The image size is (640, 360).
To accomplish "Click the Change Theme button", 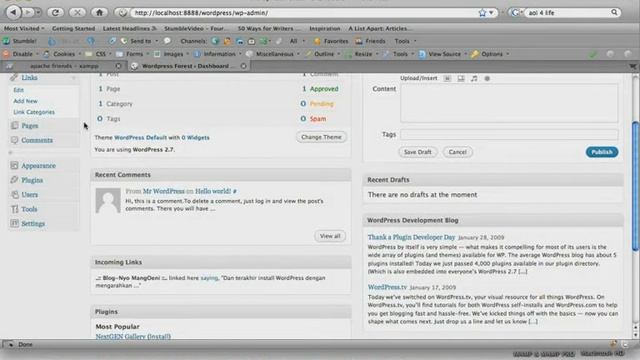I will click(x=321, y=137).
